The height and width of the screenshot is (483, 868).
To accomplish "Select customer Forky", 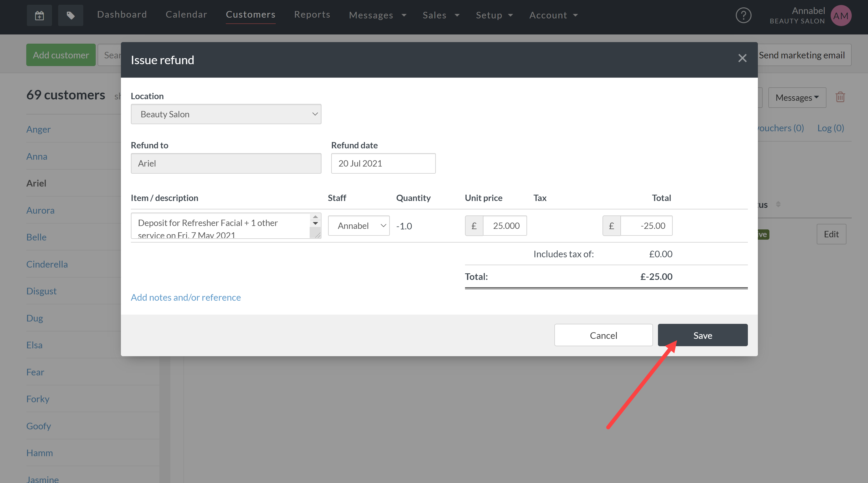I will 38,399.
